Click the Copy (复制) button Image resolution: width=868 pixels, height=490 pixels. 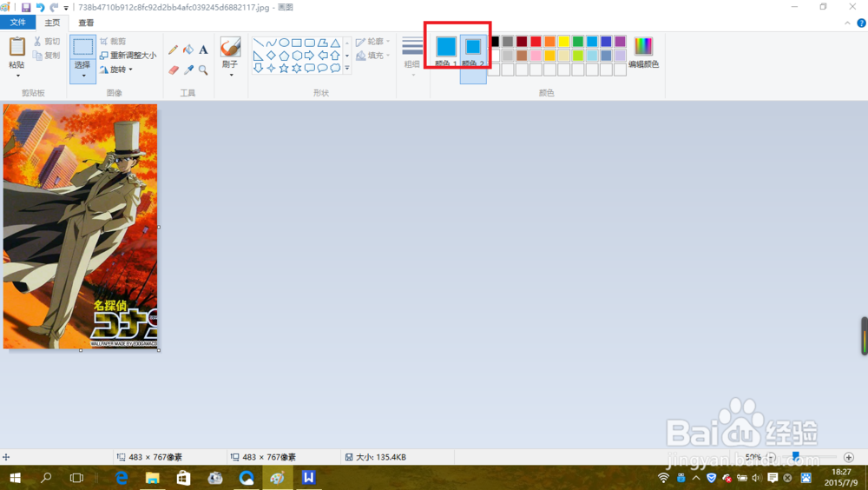click(47, 56)
